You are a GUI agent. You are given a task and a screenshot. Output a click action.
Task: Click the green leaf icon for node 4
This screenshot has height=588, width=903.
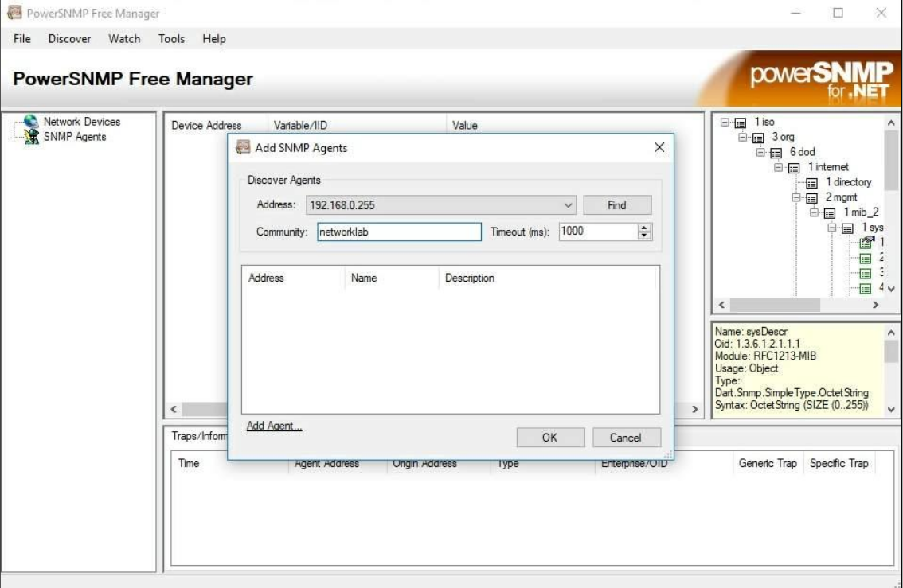pos(866,288)
